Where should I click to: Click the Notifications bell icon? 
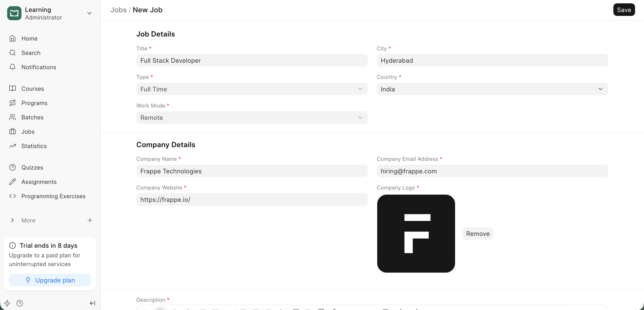click(x=13, y=67)
